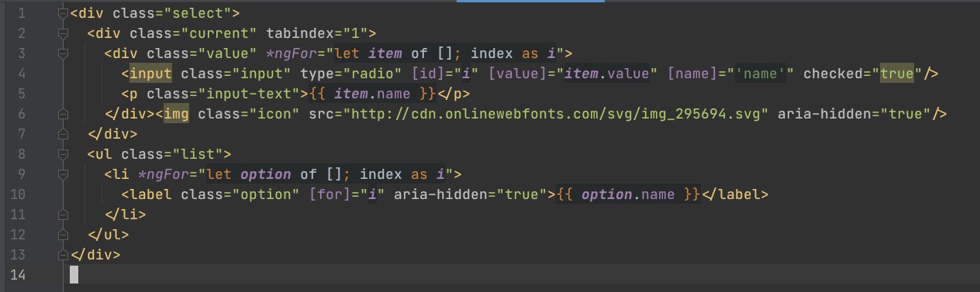The height and width of the screenshot is (292, 980).
Task: Click line number 8 in the gutter
Action: (x=21, y=153)
